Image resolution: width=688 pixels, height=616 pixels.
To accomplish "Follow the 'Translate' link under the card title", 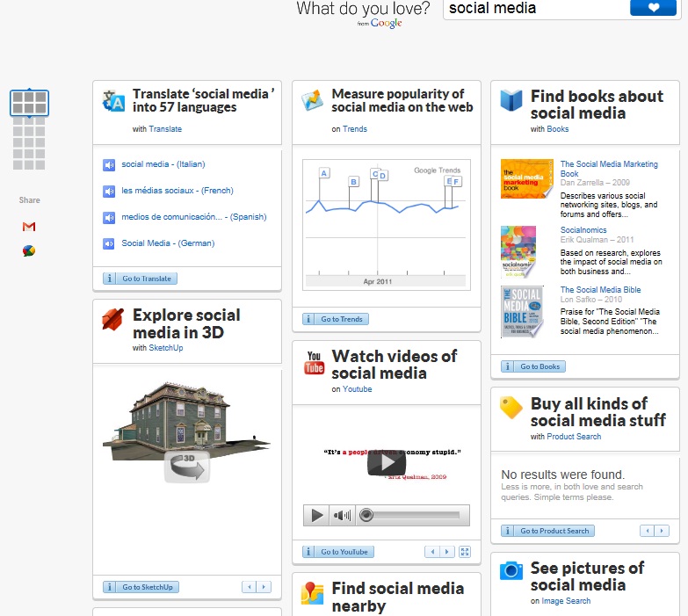I will [165, 129].
